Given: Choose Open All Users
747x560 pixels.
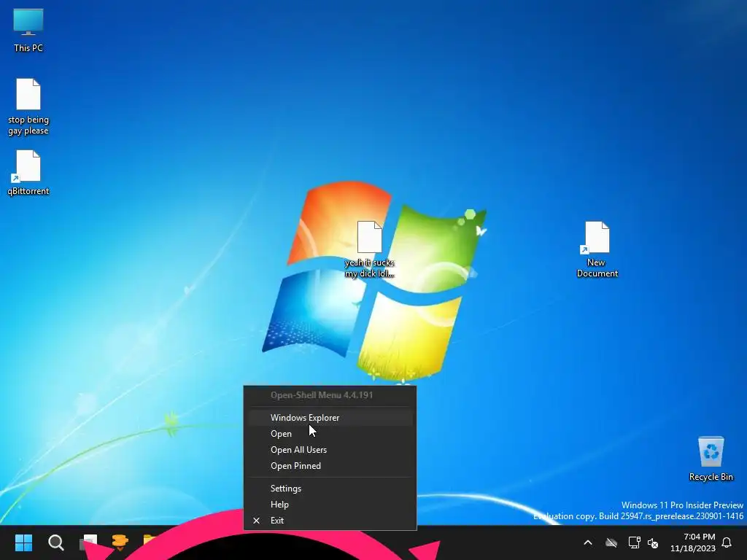Looking at the screenshot, I should (330, 450).
